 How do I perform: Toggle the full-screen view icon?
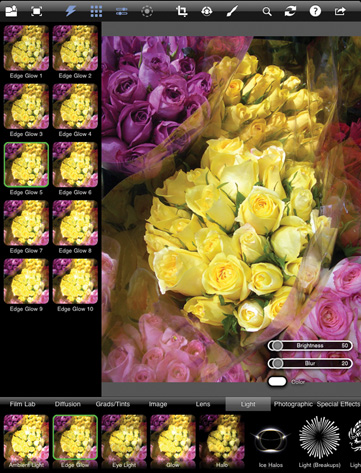(36, 11)
